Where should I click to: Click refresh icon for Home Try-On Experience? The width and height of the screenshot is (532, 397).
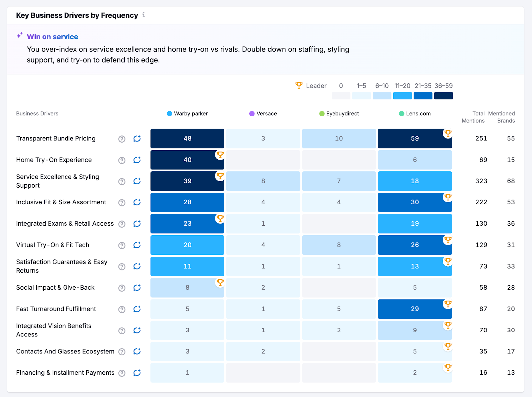click(137, 160)
